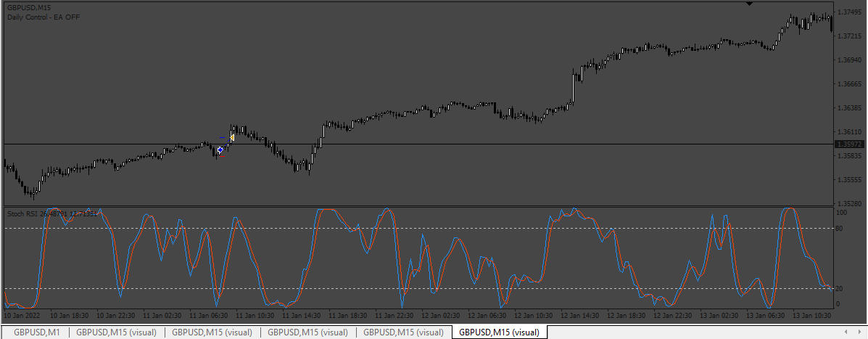Select the blue buy order arrow marker

point(220,150)
